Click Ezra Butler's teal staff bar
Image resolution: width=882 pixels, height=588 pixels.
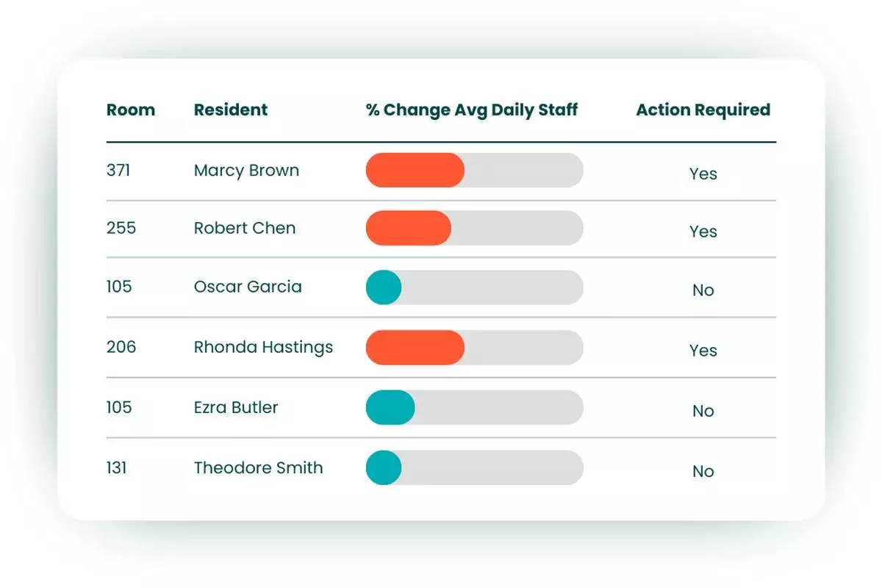[390, 407]
